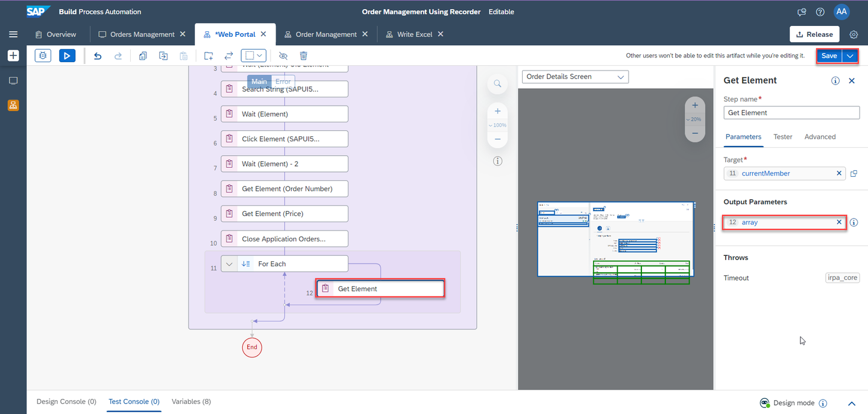Close the Get Element properties panel
The width and height of the screenshot is (868, 414).
point(852,81)
